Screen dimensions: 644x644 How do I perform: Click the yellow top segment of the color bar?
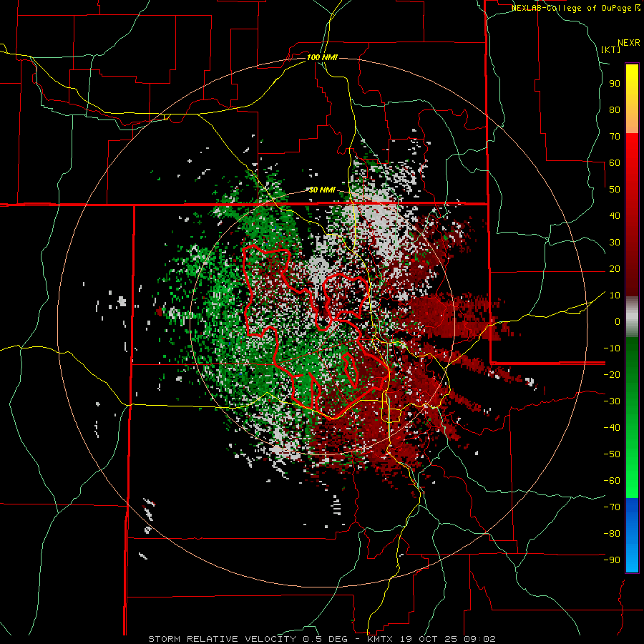click(632, 99)
